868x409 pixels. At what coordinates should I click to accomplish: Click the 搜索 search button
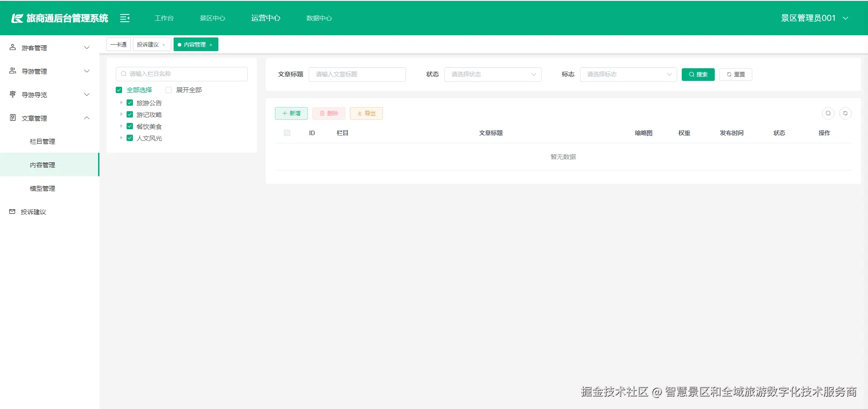tap(698, 74)
